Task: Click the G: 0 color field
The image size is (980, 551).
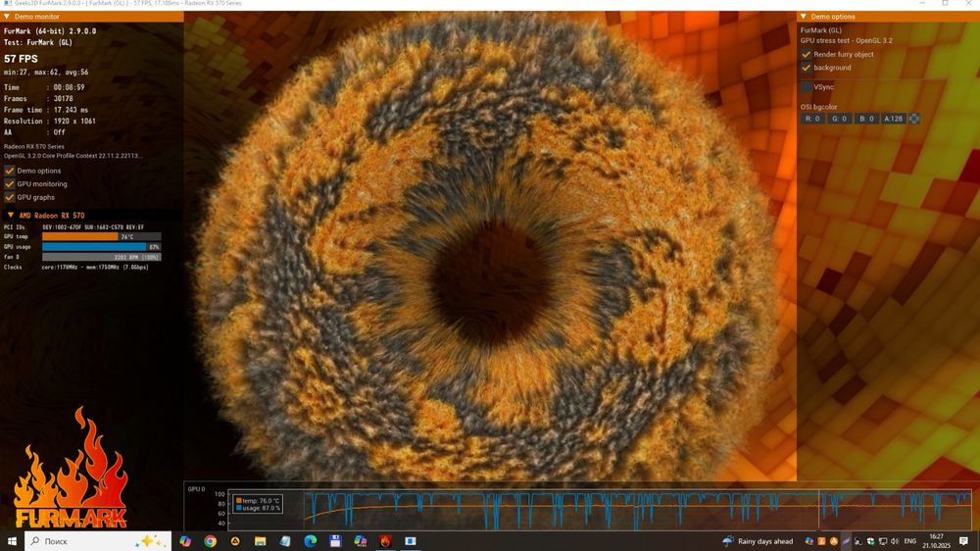Action: [x=840, y=119]
